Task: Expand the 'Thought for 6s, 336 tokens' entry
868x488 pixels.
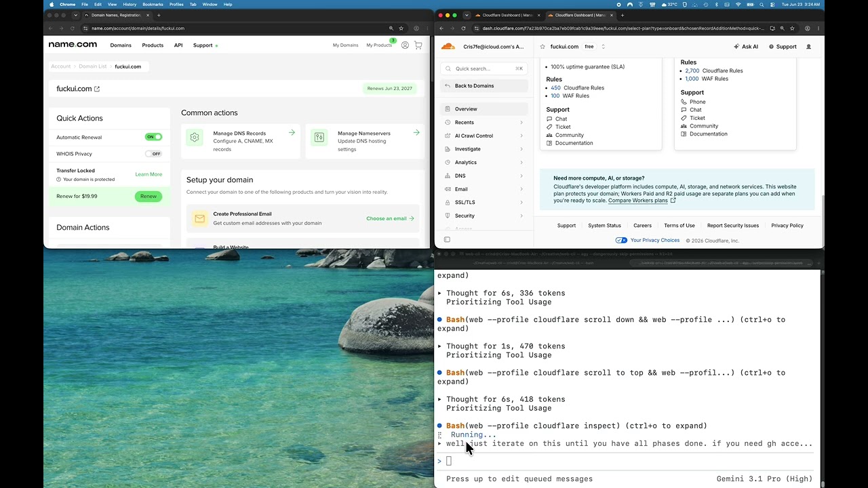Action: pyautogui.click(x=502, y=293)
